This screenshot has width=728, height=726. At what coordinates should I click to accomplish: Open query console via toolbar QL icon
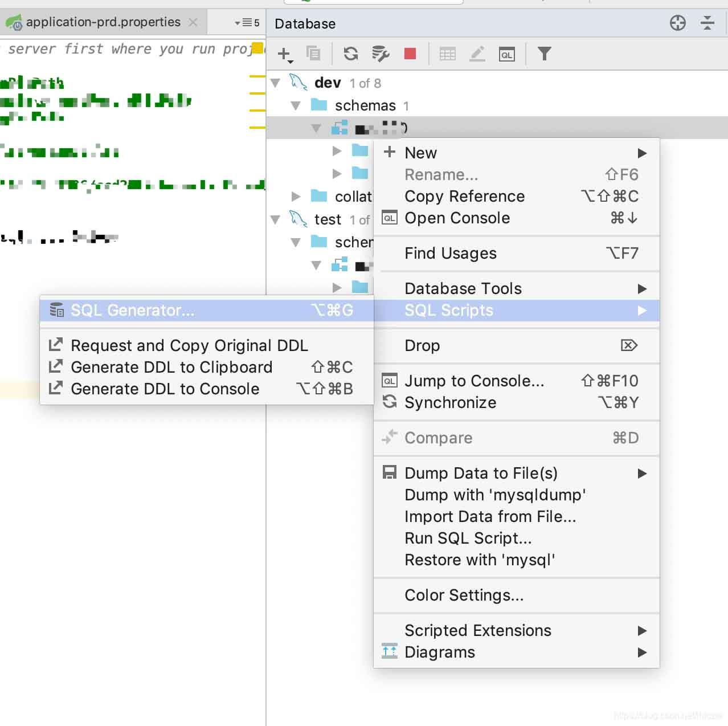506,54
